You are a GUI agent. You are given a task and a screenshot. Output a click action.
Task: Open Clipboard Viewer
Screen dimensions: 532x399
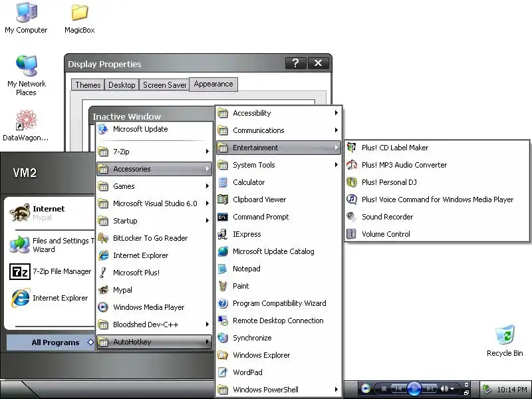pos(278,199)
